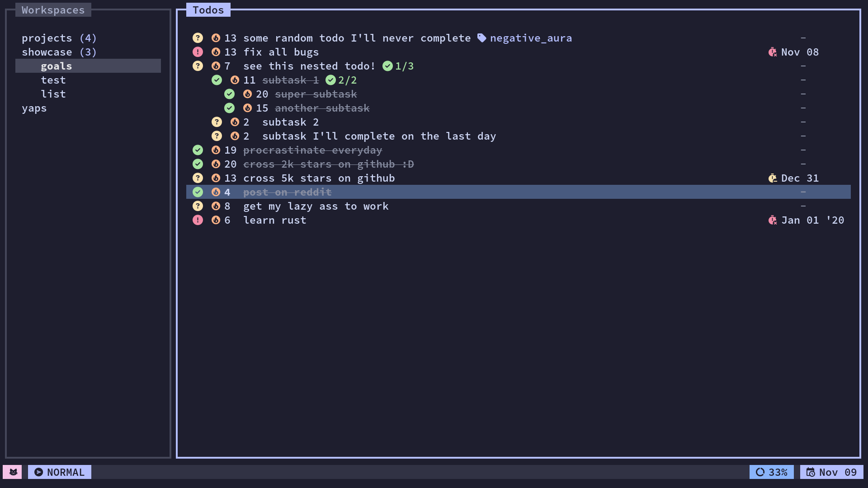Click the cat mascot icon in the bottom-left status bar

click(x=13, y=471)
